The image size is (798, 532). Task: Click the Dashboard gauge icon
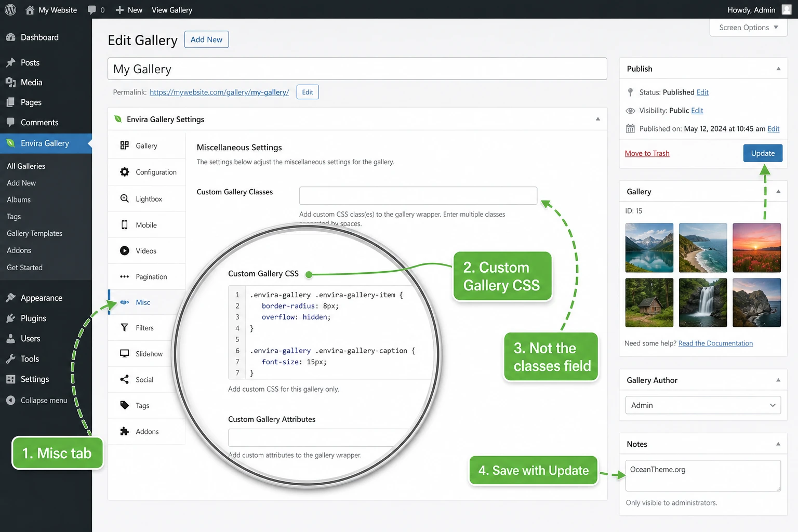(10, 37)
